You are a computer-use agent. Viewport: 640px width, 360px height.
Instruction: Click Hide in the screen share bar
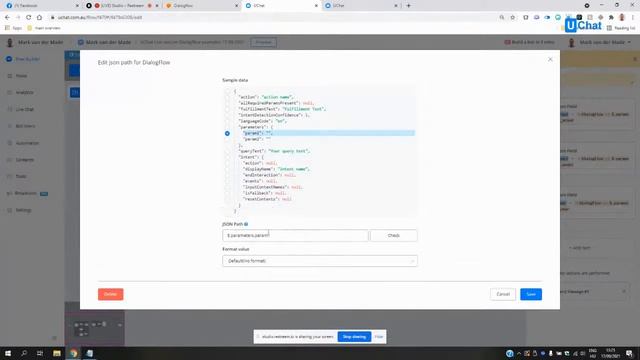pos(379,337)
